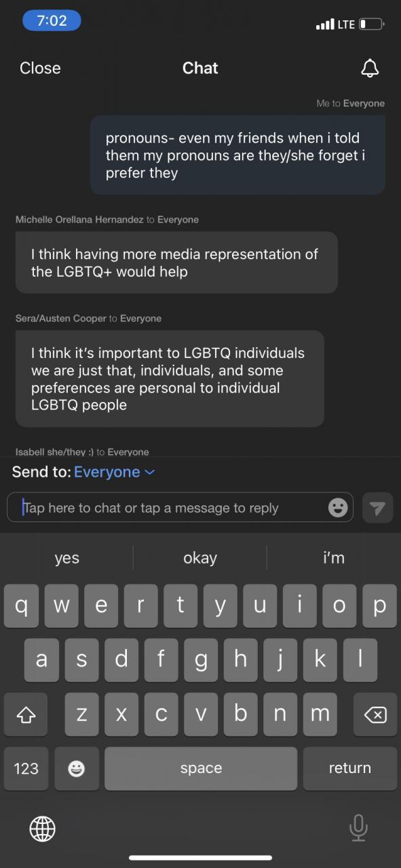Toggle the shift key on keyboard

(26, 714)
